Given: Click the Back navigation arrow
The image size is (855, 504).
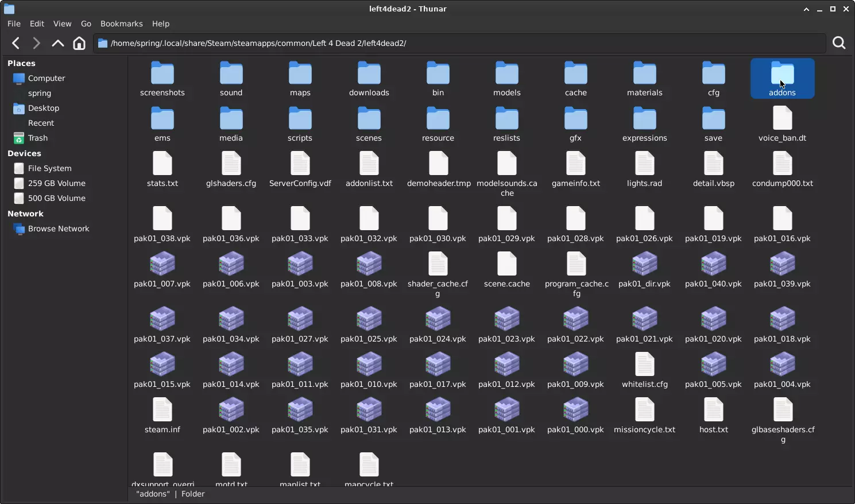Looking at the screenshot, I should tap(16, 43).
